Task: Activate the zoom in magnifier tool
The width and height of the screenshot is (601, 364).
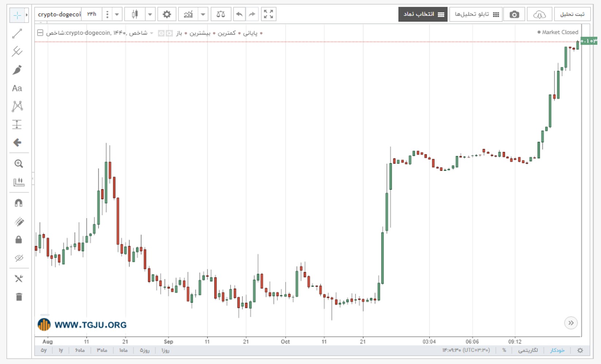Action: tap(19, 164)
